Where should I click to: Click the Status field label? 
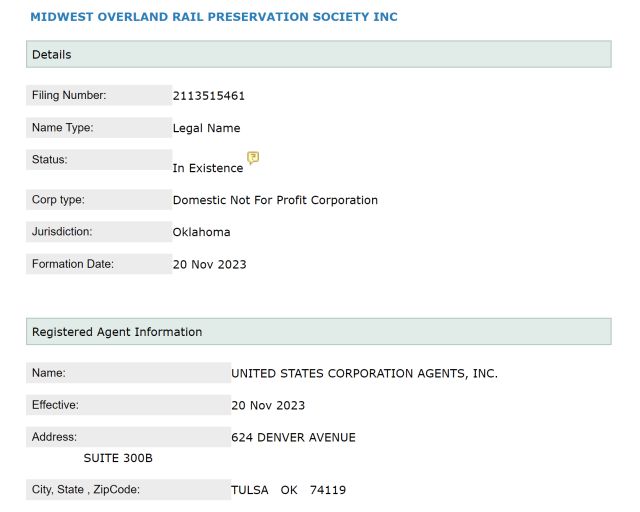(50, 160)
